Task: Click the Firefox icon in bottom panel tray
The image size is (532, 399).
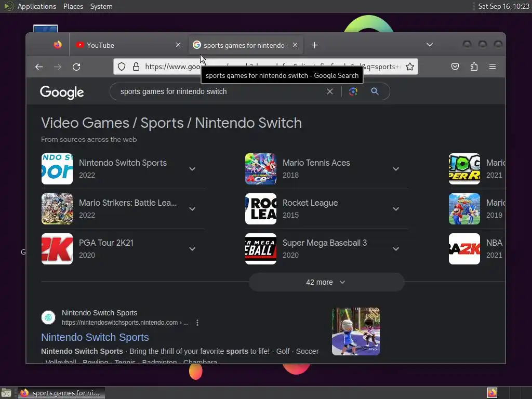Action: [x=493, y=393]
